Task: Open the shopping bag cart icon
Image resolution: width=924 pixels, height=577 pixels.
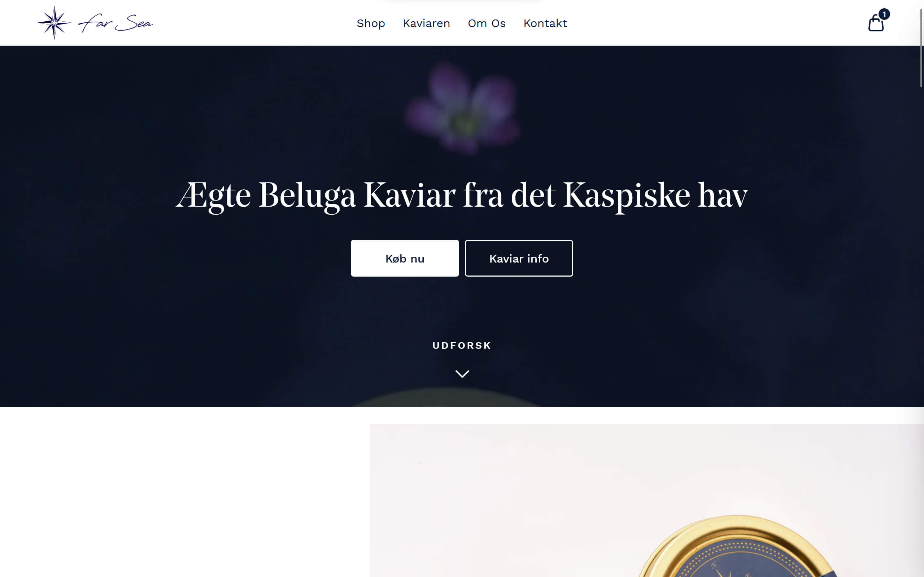Action: pyautogui.click(x=876, y=23)
